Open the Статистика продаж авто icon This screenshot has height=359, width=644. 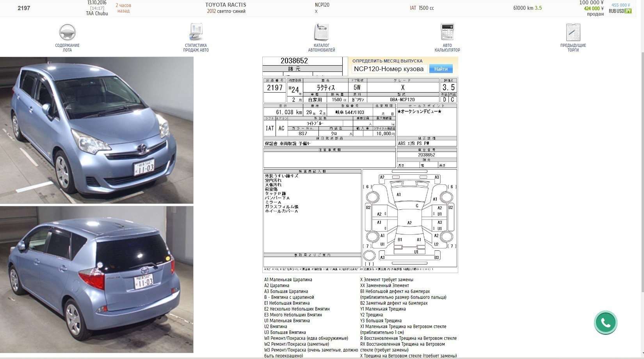[196, 32]
